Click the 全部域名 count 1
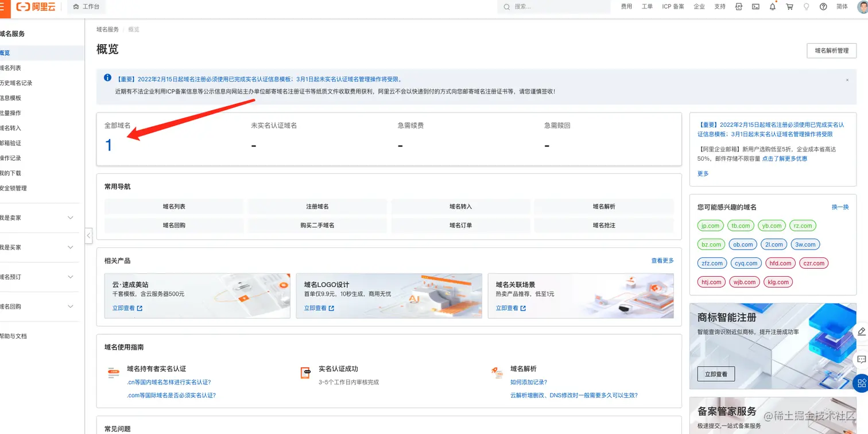This screenshot has height=434, width=868. (x=108, y=145)
